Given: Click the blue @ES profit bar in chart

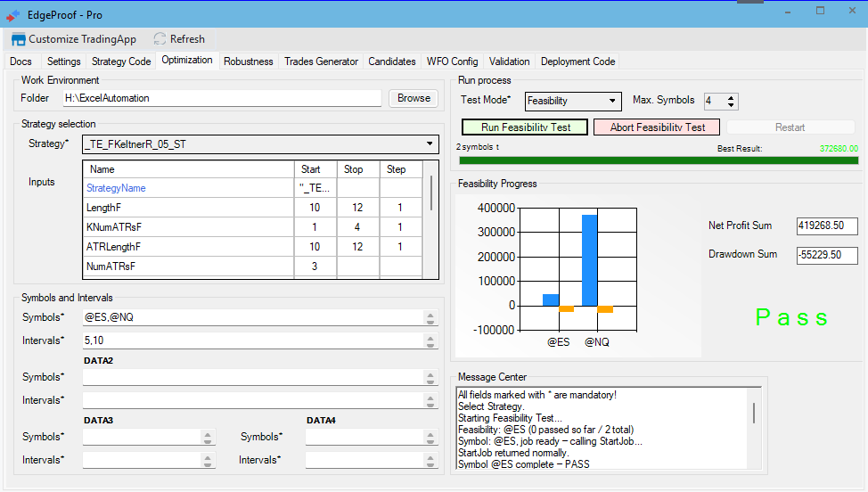Looking at the screenshot, I should (x=551, y=300).
